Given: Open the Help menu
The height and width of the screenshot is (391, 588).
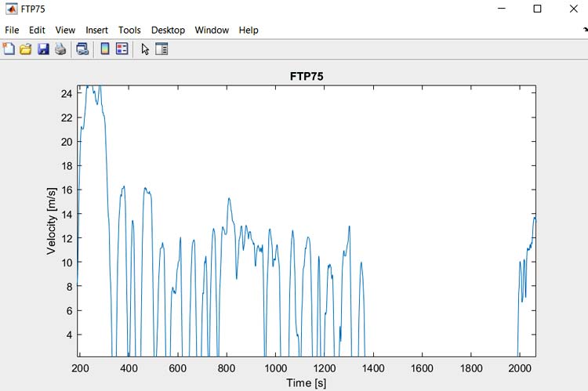Looking at the screenshot, I should [x=249, y=30].
